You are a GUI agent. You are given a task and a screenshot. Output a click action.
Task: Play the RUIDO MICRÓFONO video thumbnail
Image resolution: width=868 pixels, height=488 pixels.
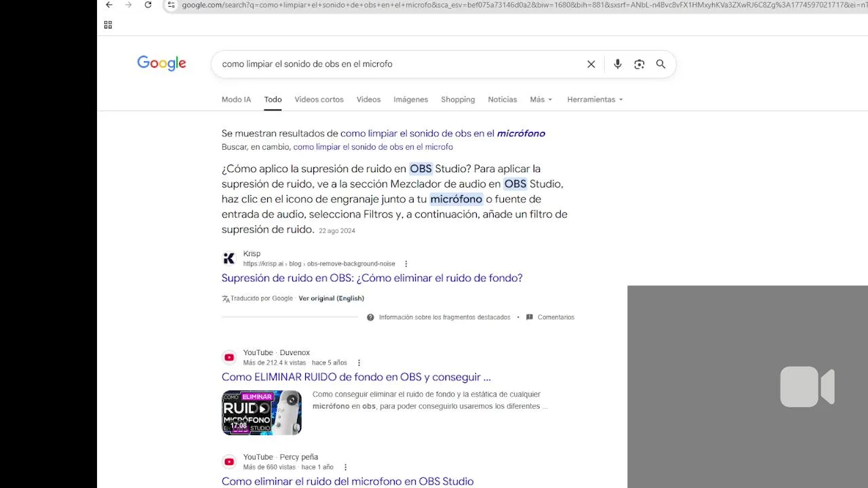click(262, 412)
